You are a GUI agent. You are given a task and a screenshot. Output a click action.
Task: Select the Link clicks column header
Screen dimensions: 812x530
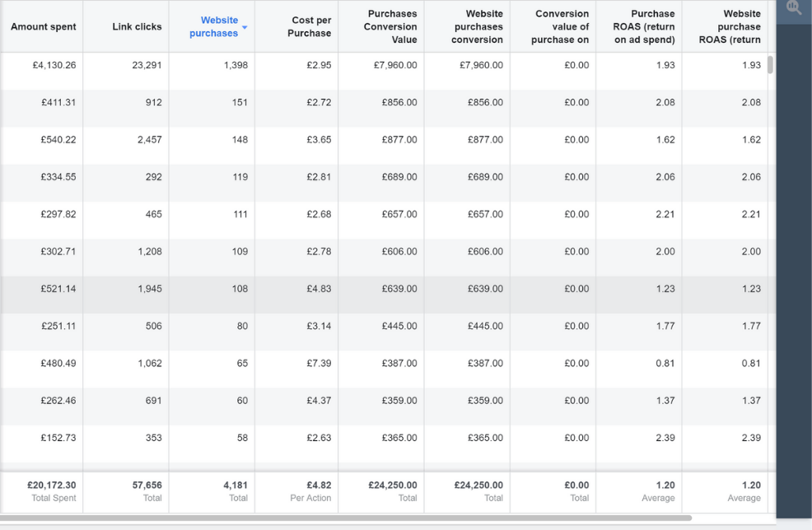137,27
